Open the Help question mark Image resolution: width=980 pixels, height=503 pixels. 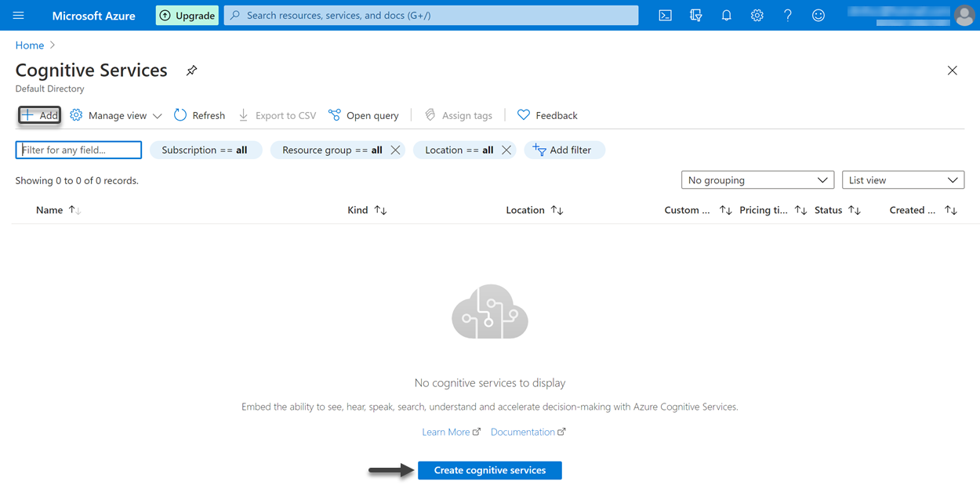(788, 16)
